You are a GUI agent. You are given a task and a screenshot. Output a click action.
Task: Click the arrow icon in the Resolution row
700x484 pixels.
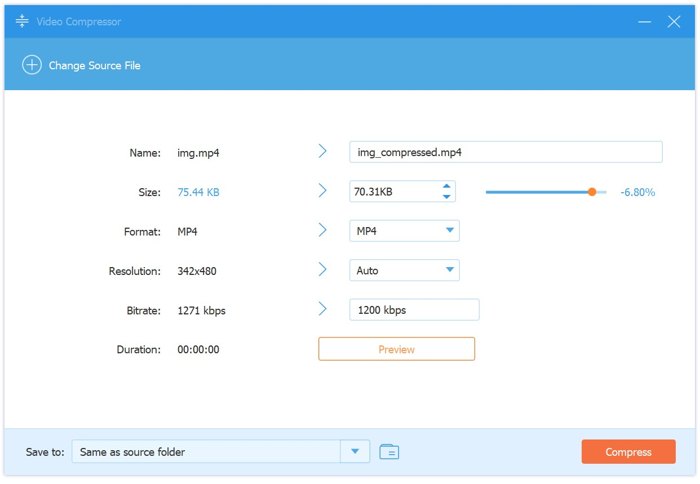[323, 270]
